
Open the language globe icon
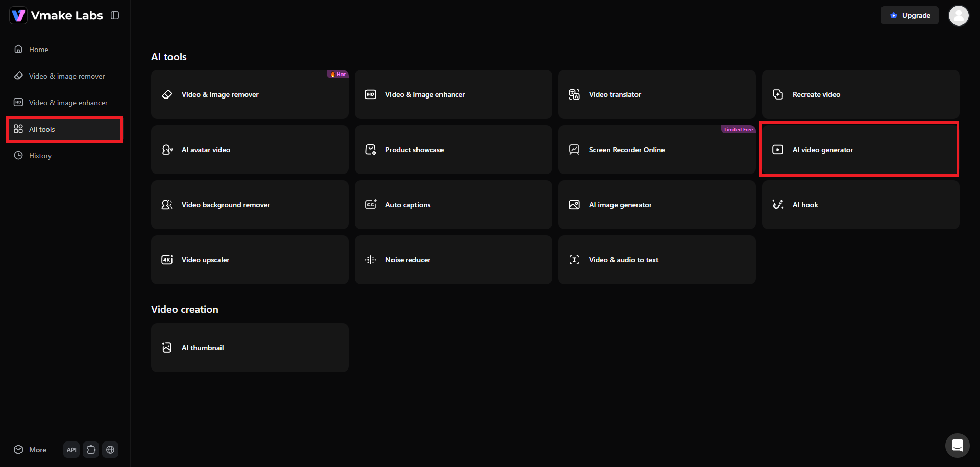click(x=110, y=450)
